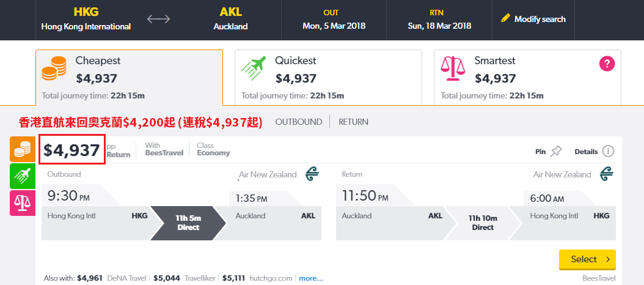Viewport: 644px width, 285px height.
Task: Click the pushpin icon next to Pin
Action: click(556, 151)
